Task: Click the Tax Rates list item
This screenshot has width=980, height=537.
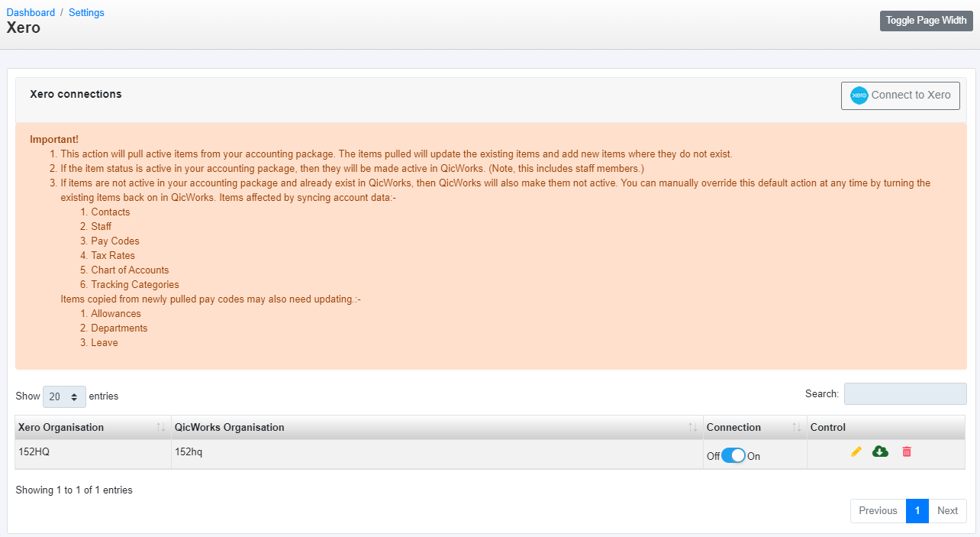Action: [x=113, y=255]
